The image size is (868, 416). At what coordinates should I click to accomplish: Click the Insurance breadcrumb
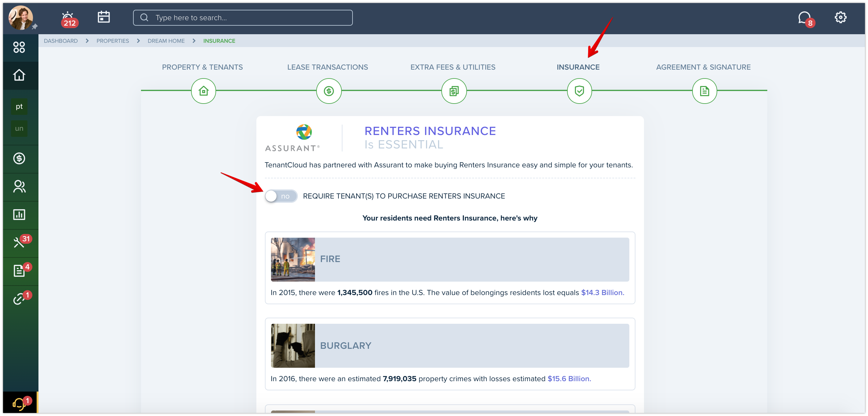[x=219, y=41]
